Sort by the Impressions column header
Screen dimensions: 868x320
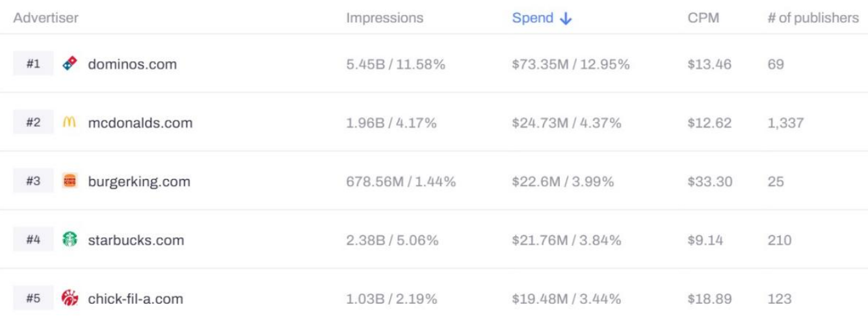384,18
